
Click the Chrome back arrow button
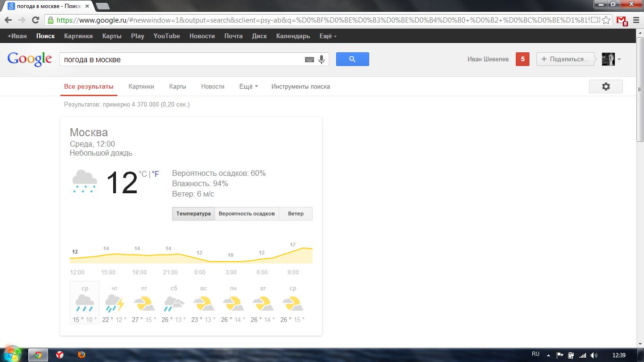tap(8, 20)
